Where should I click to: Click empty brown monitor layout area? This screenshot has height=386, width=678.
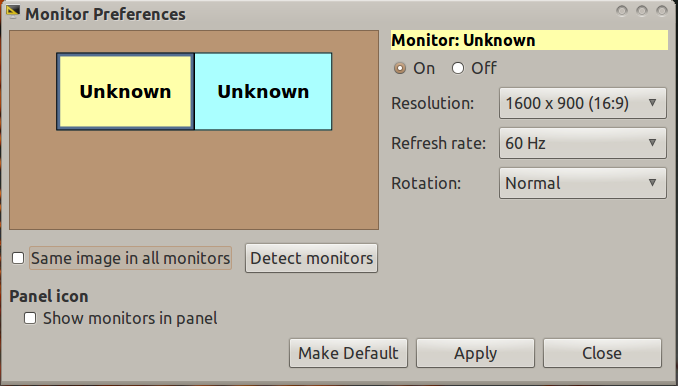click(194, 182)
